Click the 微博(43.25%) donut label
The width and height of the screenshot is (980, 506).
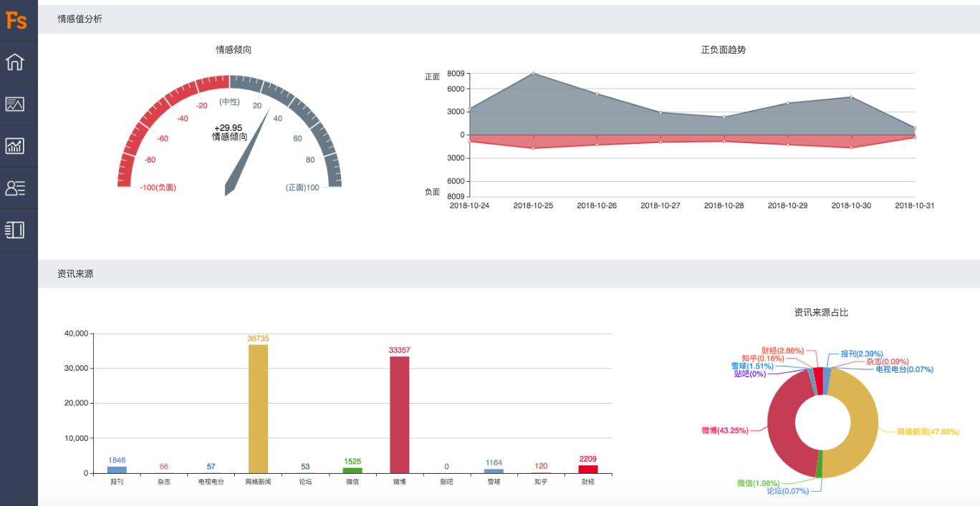click(725, 430)
